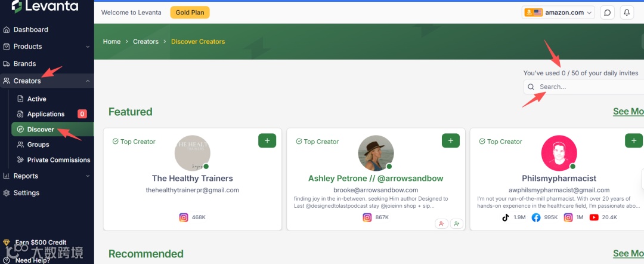Click the Applications document icon
Image resolution: width=644 pixels, height=264 pixels.
(x=20, y=114)
